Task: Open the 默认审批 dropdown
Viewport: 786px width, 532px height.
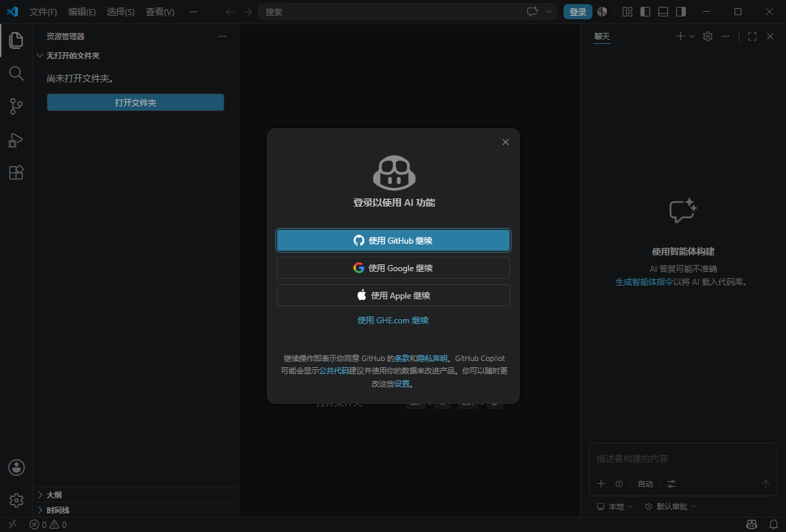Action: (670, 507)
